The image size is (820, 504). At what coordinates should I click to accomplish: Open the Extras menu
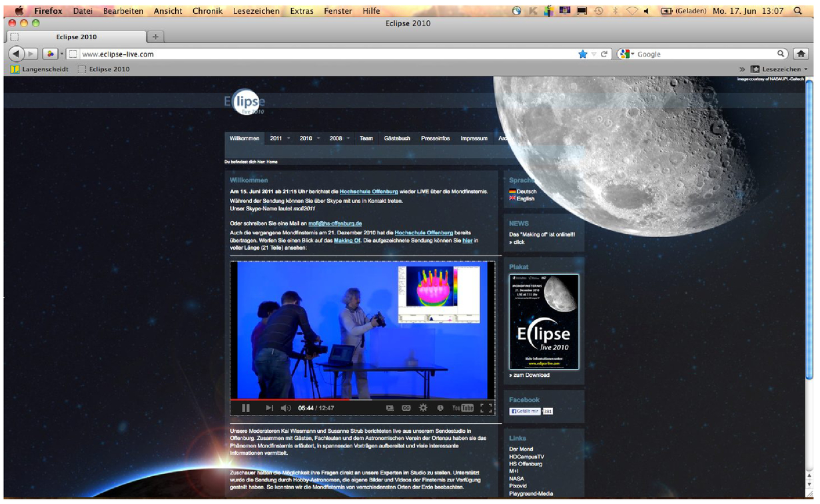click(x=302, y=11)
